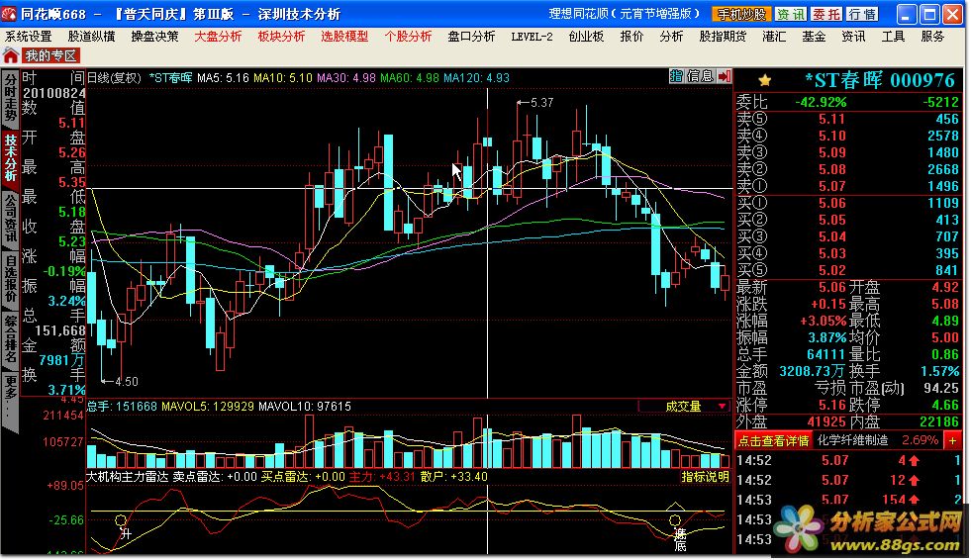Click the 主力: +43.31 value
Screen dimensions: 971x560
[x=382, y=477]
